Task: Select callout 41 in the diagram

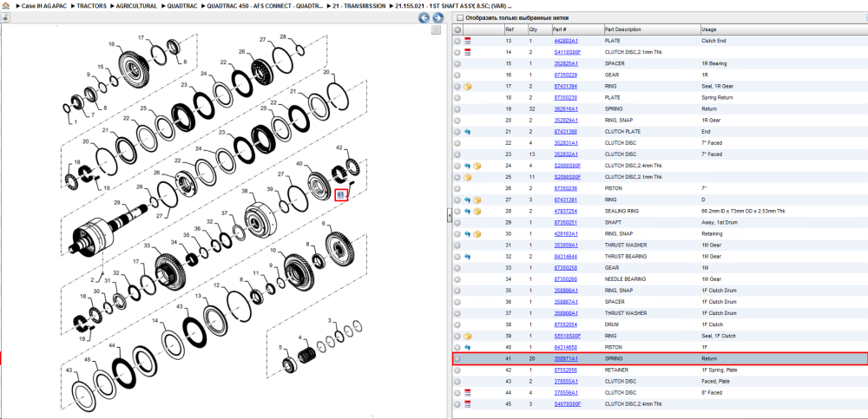Action: (341, 195)
